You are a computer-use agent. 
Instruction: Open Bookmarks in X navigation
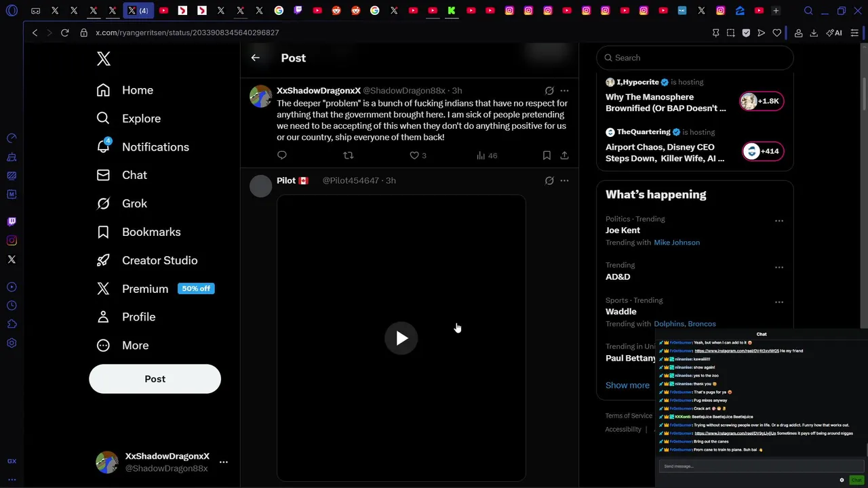pyautogui.click(x=138, y=232)
